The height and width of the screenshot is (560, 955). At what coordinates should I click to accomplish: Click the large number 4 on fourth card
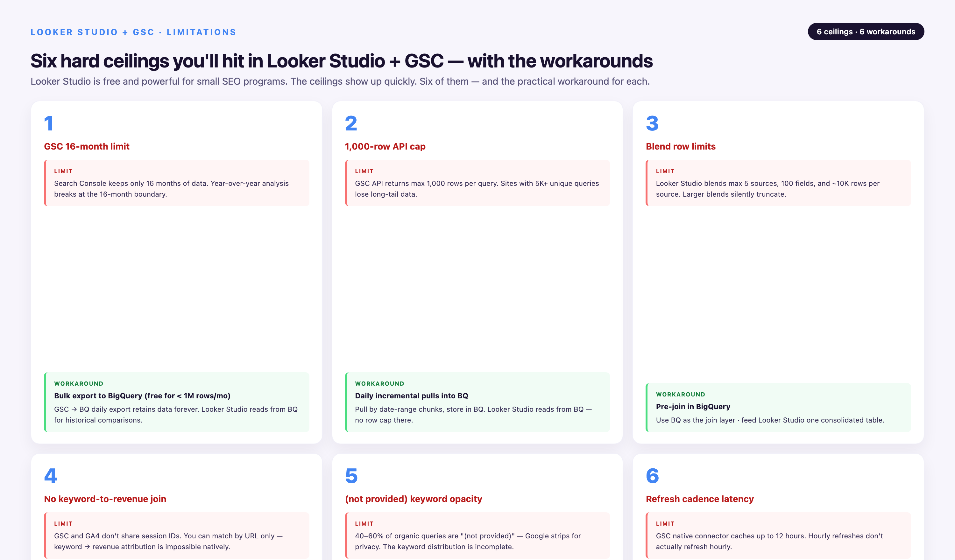(50, 475)
